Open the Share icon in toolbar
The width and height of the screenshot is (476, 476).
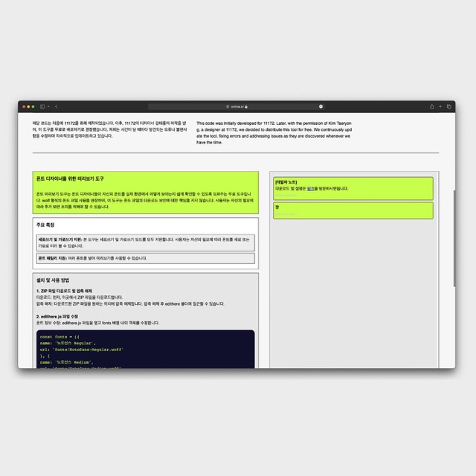click(x=431, y=106)
